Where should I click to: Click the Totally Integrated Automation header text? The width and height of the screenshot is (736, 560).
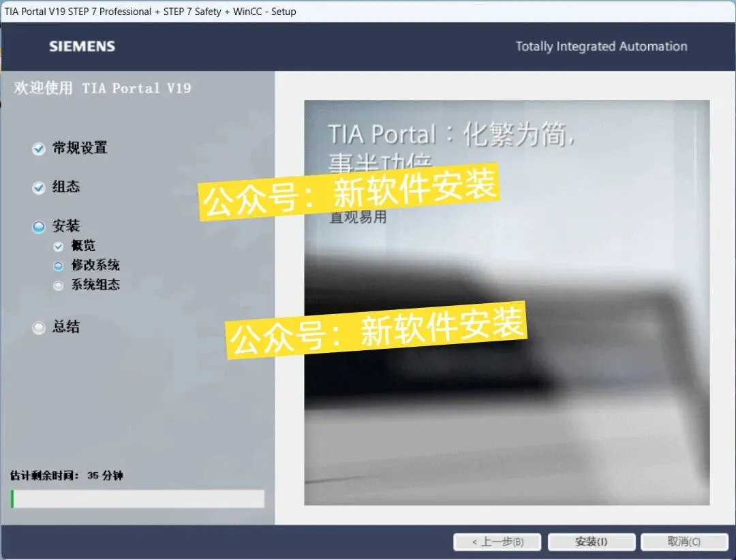601,46
